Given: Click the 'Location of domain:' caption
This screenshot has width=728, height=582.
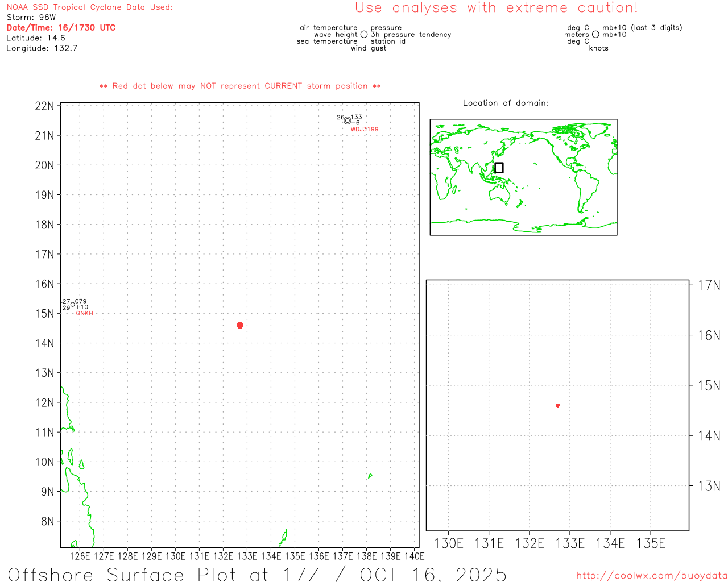Looking at the screenshot, I should tap(506, 103).
